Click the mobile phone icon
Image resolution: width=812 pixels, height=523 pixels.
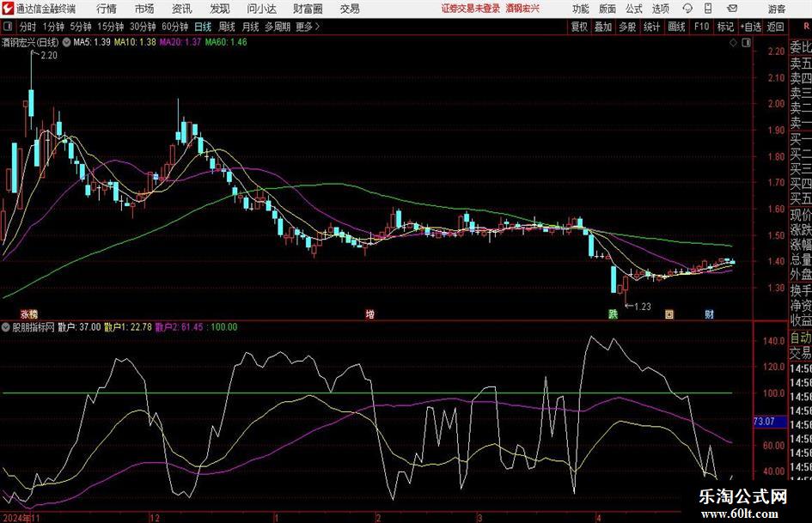708,9
